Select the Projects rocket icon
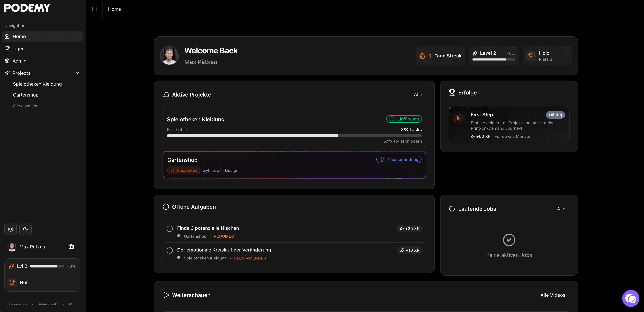 7,73
